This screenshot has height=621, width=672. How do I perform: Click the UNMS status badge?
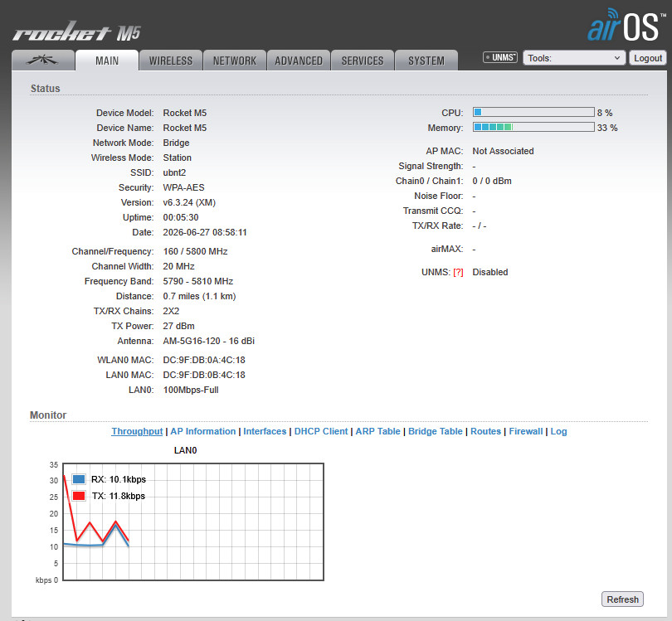[x=499, y=57]
